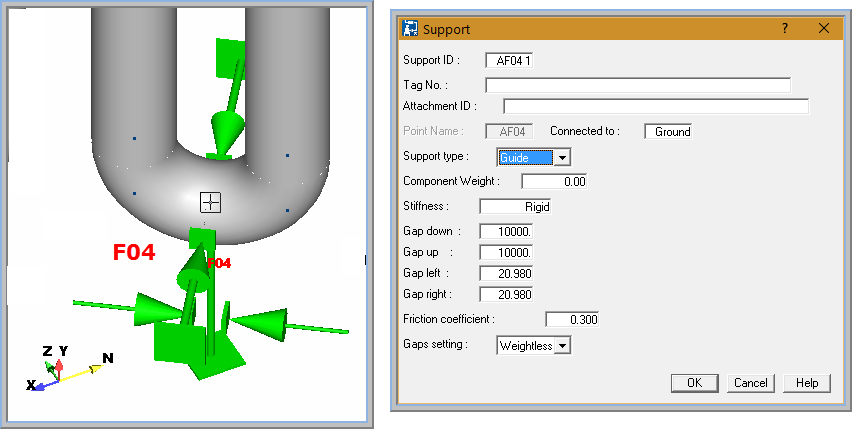853x429 pixels.
Task: Click the Gap right field
Action: pos(506,295)
